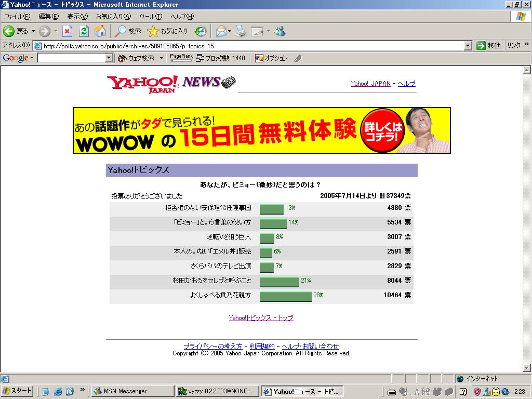This screenshot has height=399, width=532.
Task: Click the 28% bar for よくしゃべる貴乃花親方
Action: click(285, 297)
